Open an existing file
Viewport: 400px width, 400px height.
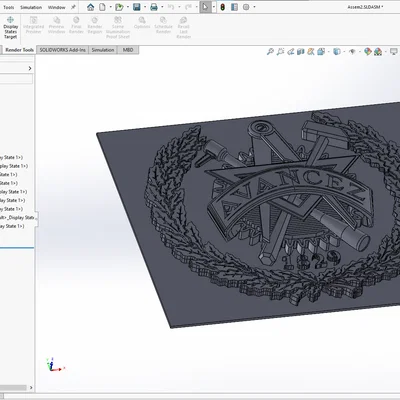click(x=119, y=7)
